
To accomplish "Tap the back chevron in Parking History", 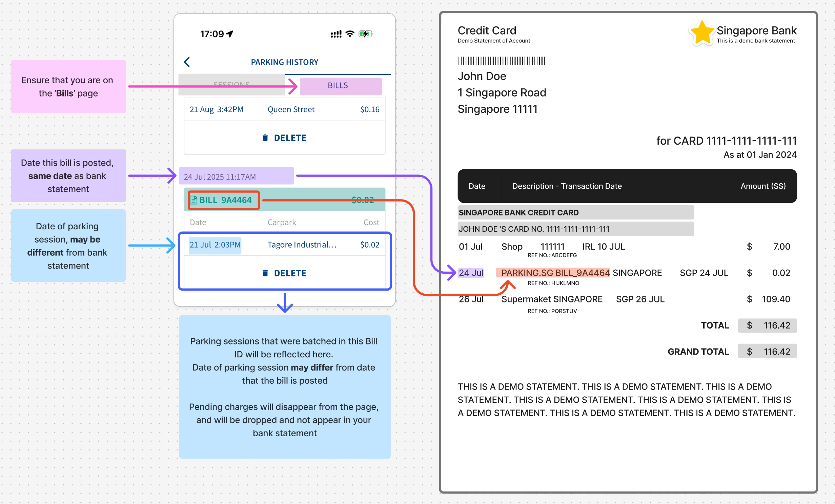I will (x=187, y=62).
